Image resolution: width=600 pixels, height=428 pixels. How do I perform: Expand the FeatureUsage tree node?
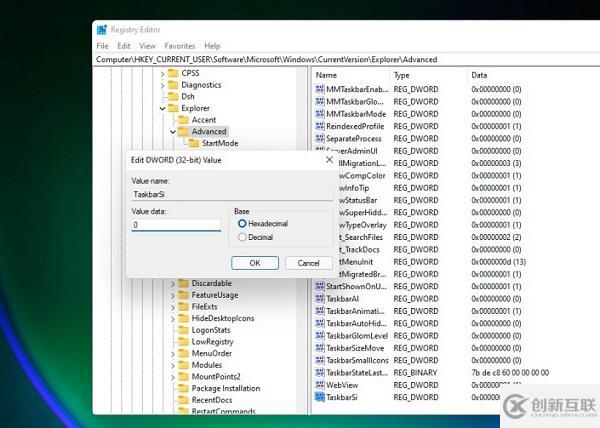point(173,295)
